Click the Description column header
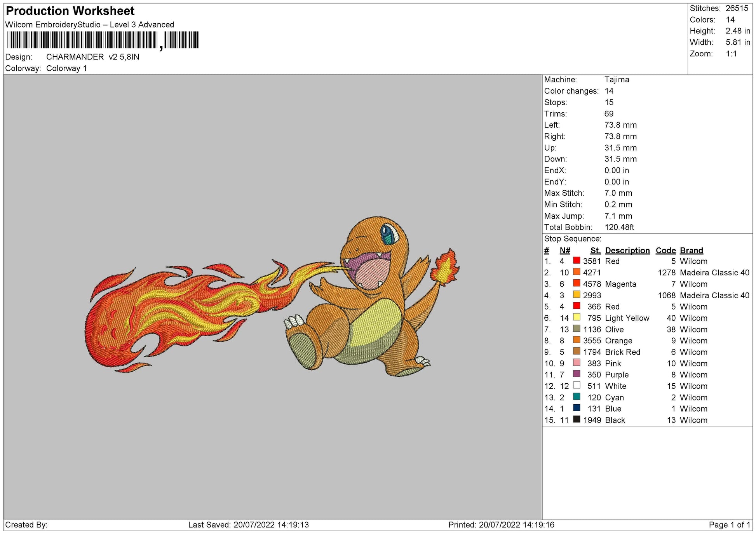Viewport: 756px width, 534px height. point(628,250)
